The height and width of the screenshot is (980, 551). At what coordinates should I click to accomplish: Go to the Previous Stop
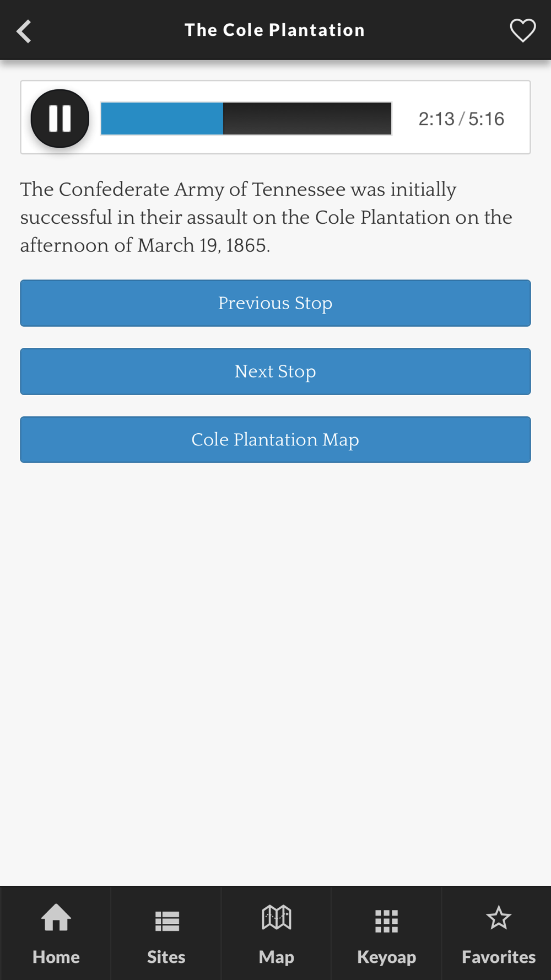(275, 303)
